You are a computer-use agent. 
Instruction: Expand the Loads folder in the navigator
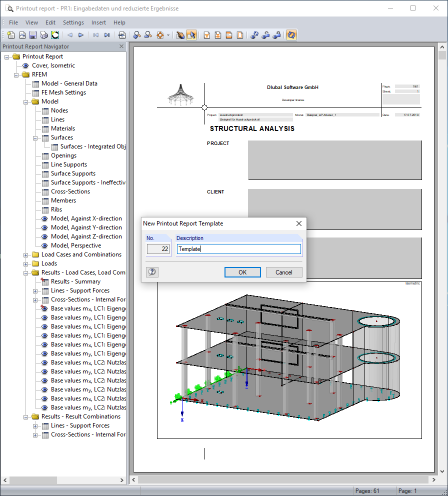[x=25, y=263]
